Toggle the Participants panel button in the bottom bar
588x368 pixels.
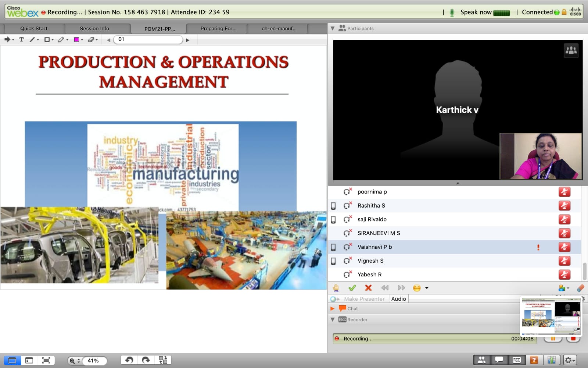(481, 360)
